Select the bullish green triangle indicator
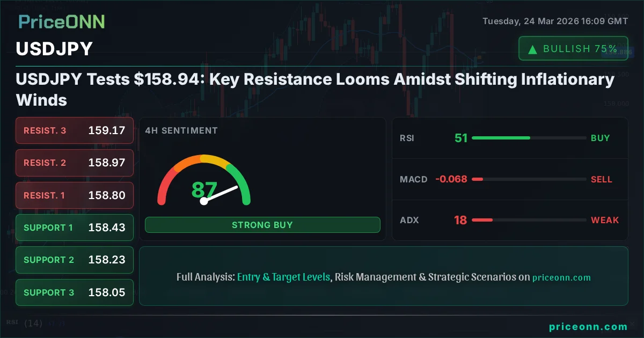The image size is (644, 338). 532,48
